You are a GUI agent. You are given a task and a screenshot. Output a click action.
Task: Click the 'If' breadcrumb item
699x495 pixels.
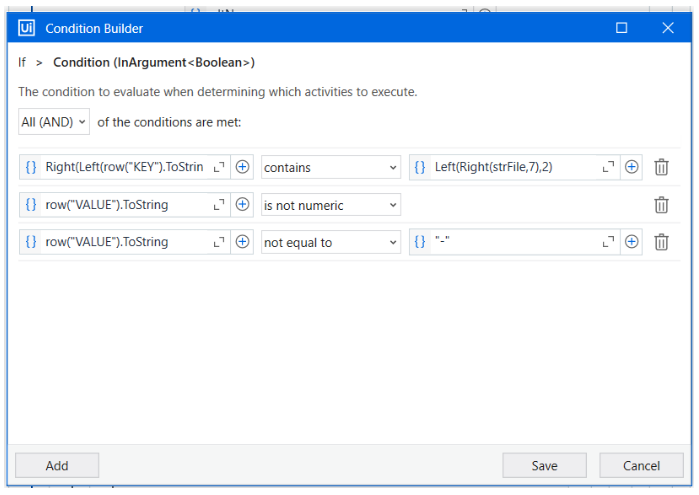22,62
